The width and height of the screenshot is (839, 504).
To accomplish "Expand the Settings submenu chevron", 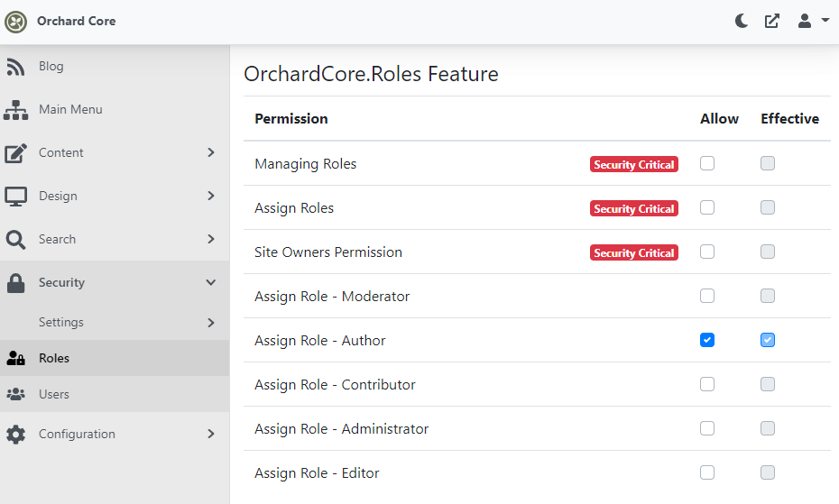I will [x=211, y=323].
